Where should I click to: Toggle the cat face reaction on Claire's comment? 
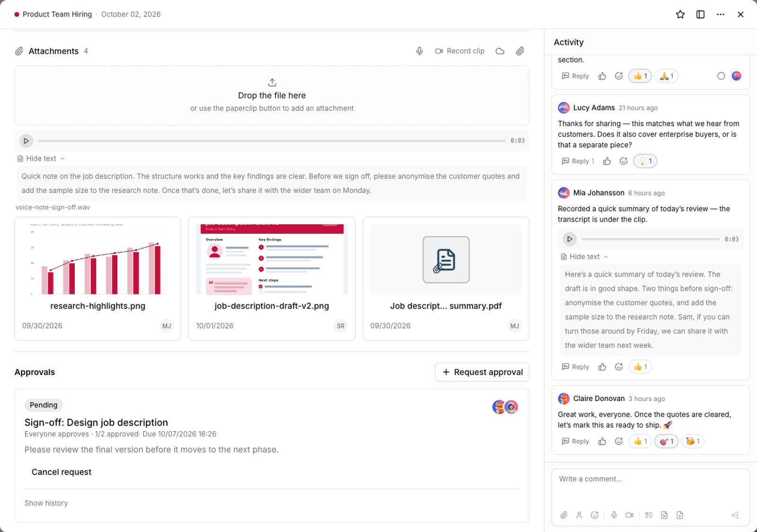[x=693, y=441]
